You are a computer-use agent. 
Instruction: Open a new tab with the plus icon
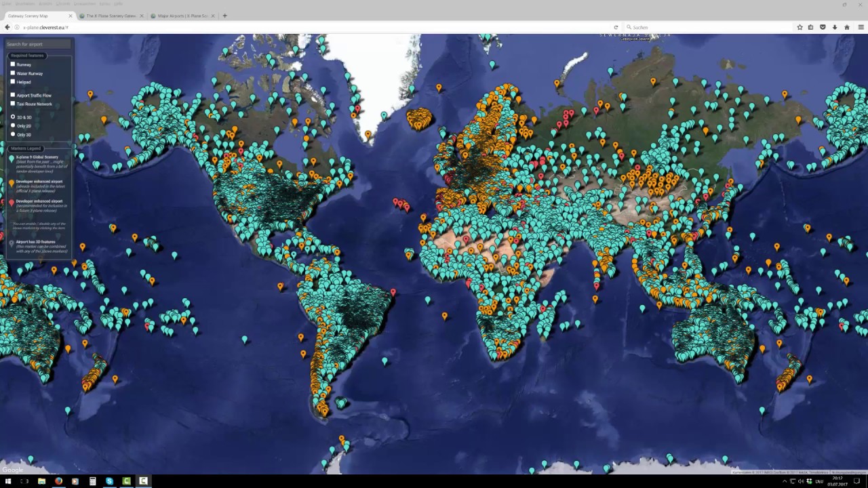coord(224,16)
